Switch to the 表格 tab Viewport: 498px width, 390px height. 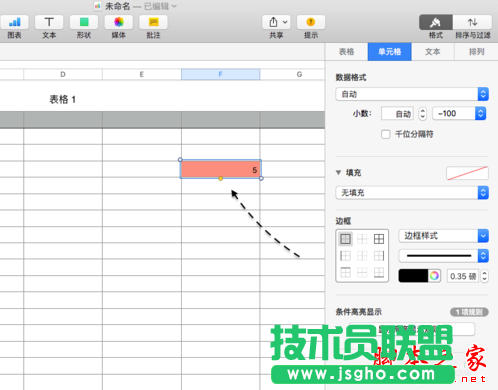346,52
